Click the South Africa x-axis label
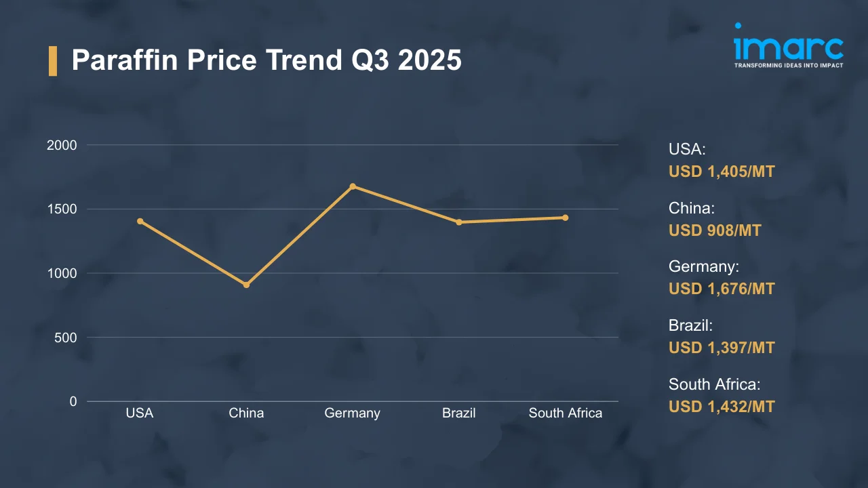 coord(565,413)
